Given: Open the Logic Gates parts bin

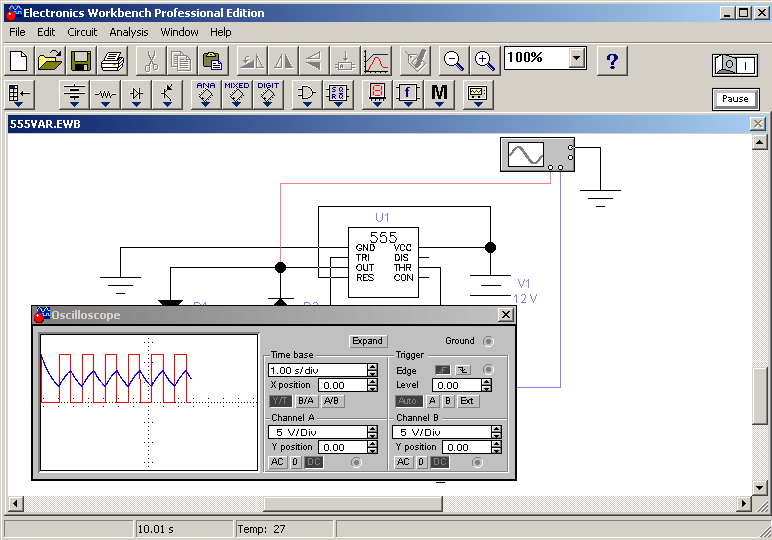Looking at the screenshot, I should (x=307, y=94).
